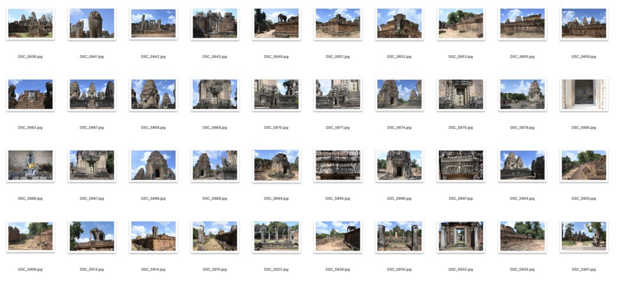Screen dimensions: 644x304
Task: Select thumbnail of DSC_5895.jpg
Action: 338,165
